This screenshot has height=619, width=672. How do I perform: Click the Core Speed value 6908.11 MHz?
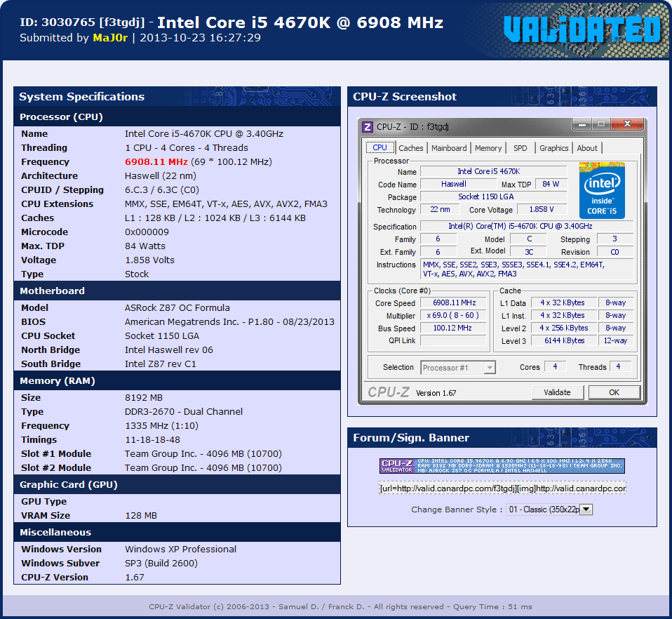pyautogui.click(x=454, y=302)
